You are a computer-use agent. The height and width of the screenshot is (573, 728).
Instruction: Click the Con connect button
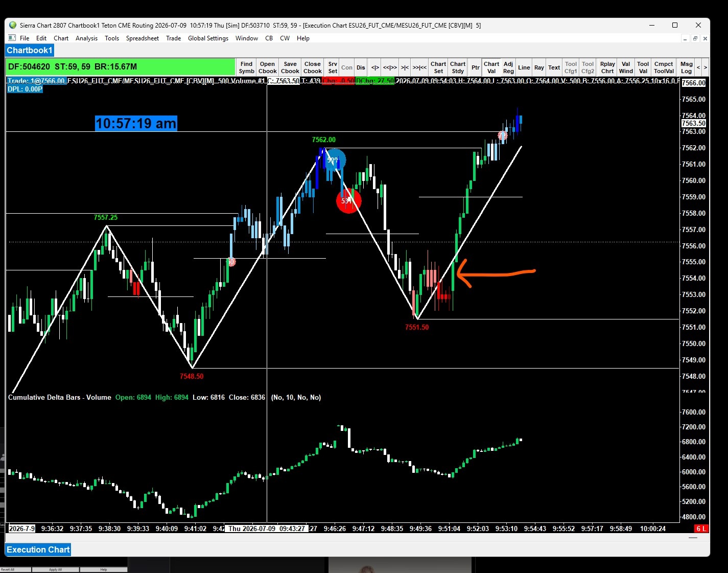tap(347, 67)
